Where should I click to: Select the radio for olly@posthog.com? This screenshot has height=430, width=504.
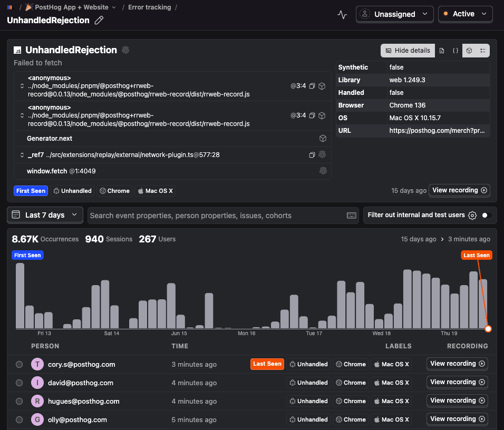click(x=20, y=419)
